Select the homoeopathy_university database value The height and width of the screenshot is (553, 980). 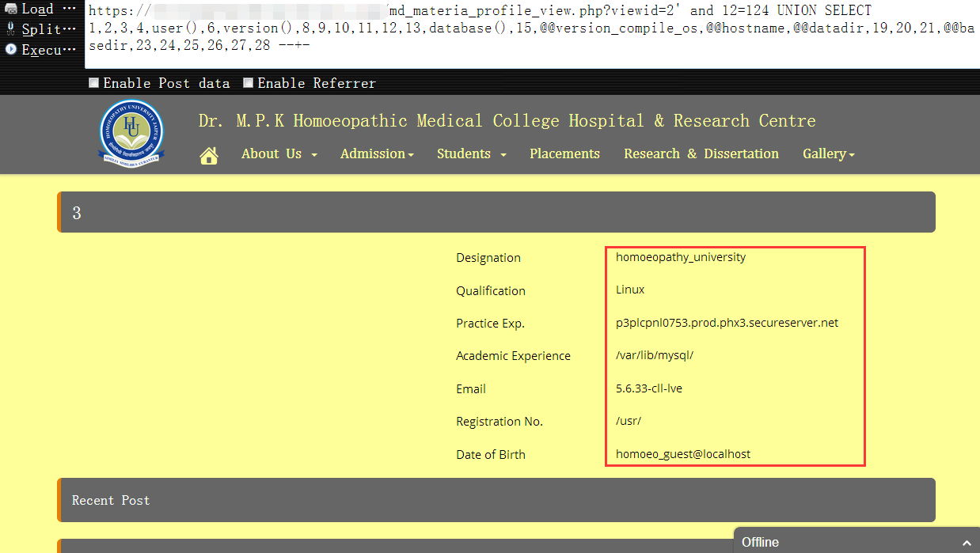click(x=681, y=257)
